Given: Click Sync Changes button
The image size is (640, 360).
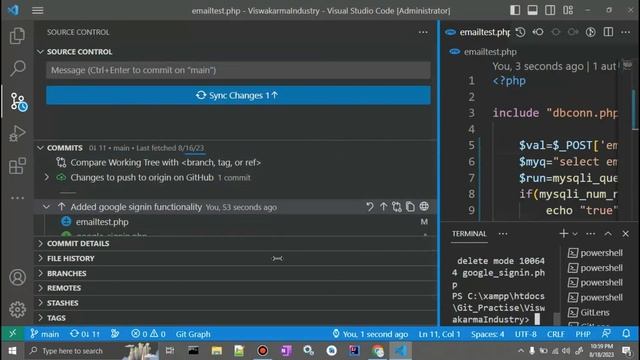Looking at the screenshot, I should click(238, 95).
